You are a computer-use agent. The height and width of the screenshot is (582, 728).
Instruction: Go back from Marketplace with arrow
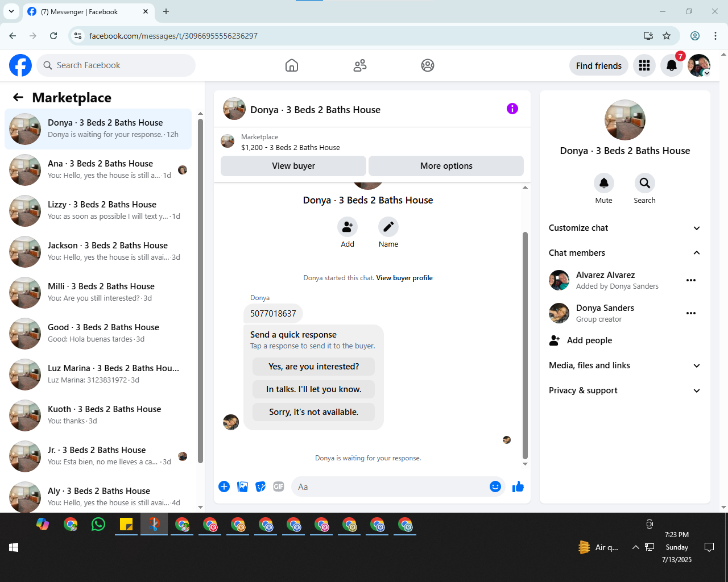tap(18, 97)
